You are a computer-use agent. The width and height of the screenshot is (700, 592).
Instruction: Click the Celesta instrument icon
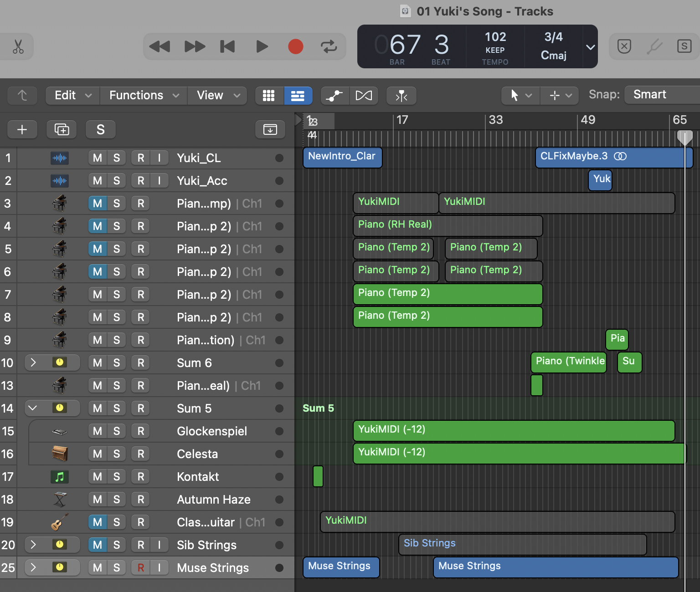click(x=60, y=454)
